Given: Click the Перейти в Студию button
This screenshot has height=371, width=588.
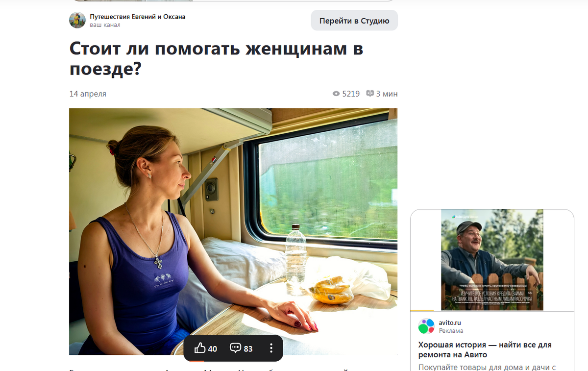Looking at the screenshot, I should click(x=354, y=21).
